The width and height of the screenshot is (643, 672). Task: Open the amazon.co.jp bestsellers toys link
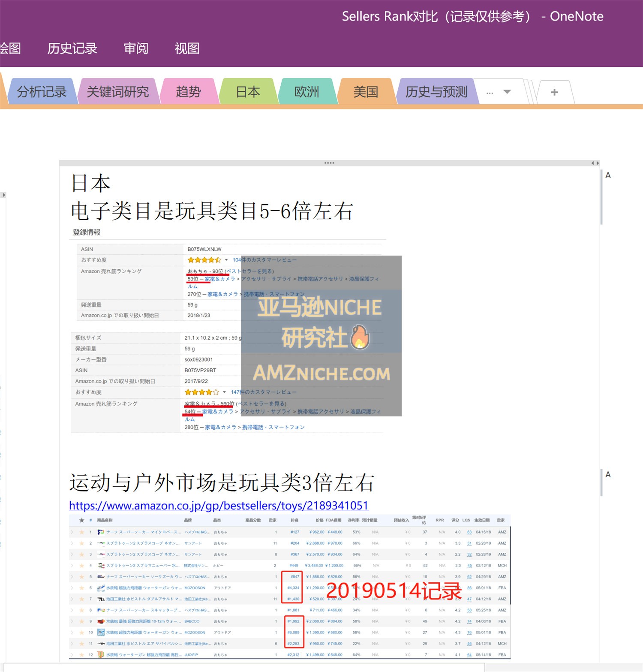(x=219, y=506)
